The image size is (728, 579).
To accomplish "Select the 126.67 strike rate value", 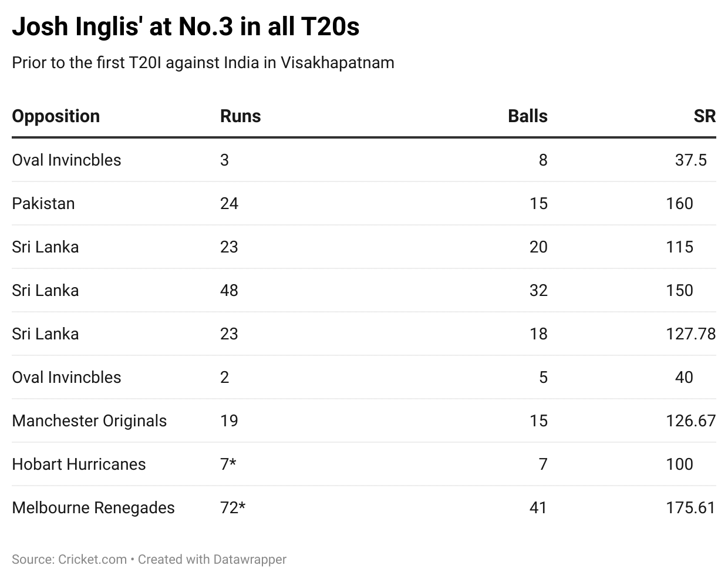I will [x=690, y=420].
